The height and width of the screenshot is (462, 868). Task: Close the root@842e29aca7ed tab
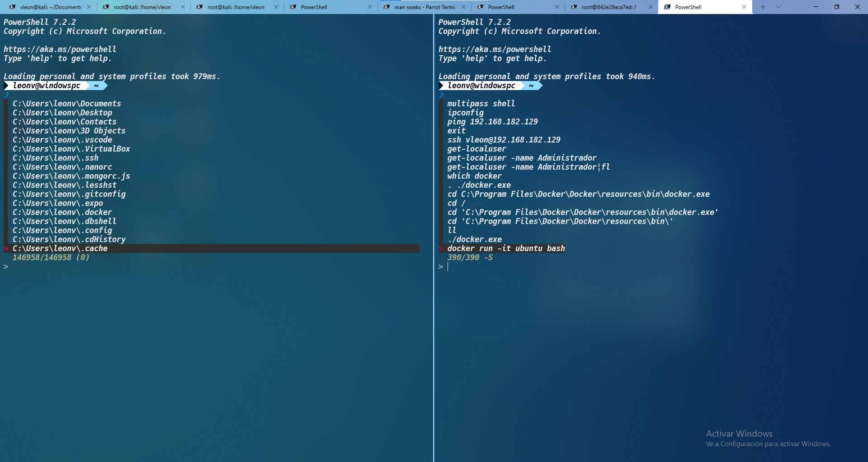[x=651, y=7]
